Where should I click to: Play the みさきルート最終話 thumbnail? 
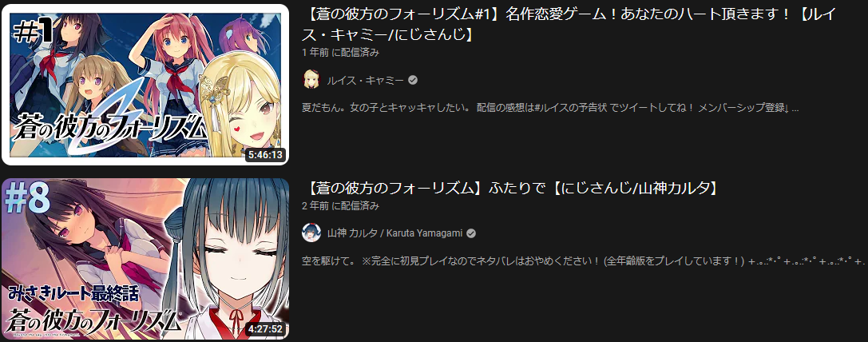pos(145,259)
